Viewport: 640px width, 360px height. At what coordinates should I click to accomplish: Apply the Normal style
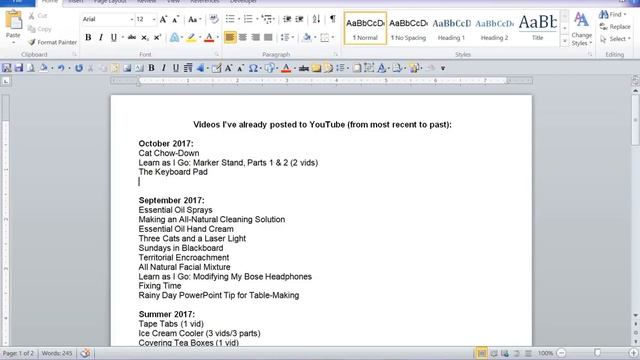(365, 28)
